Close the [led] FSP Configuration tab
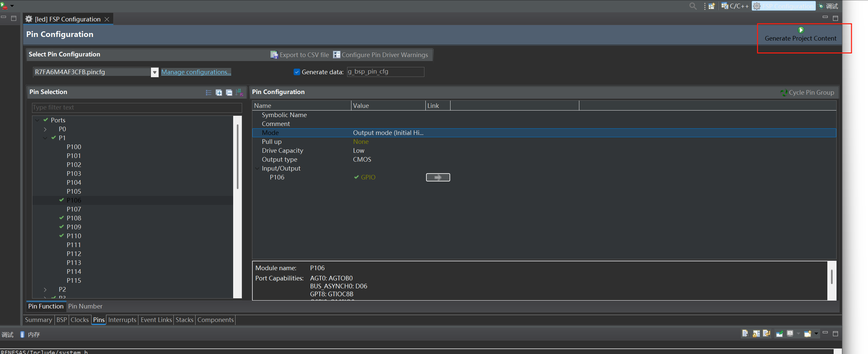 pos(107,19)
